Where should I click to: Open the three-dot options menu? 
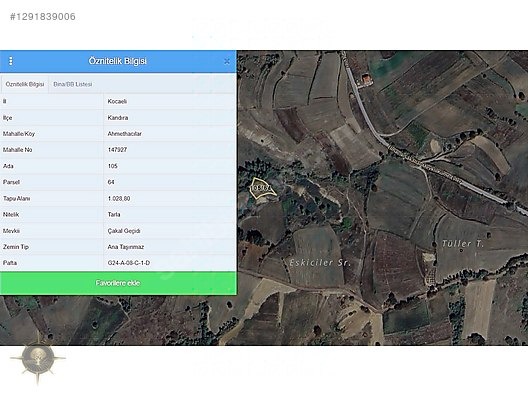11,61
